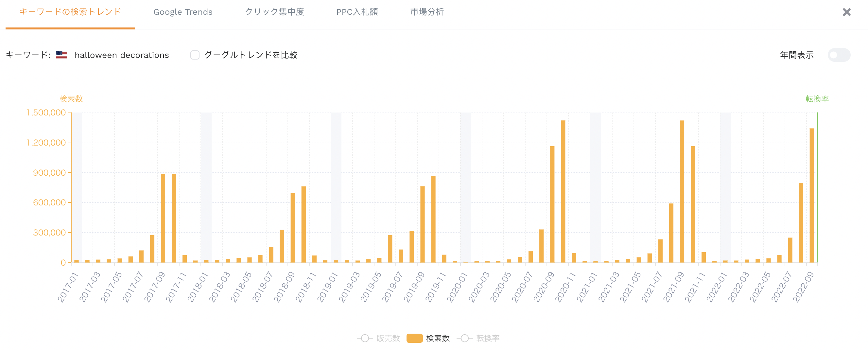Viewport: 868px width, 350px height.
Task: Click the 1,500,000 y-axis label
Action: click(x=46, y=113)
